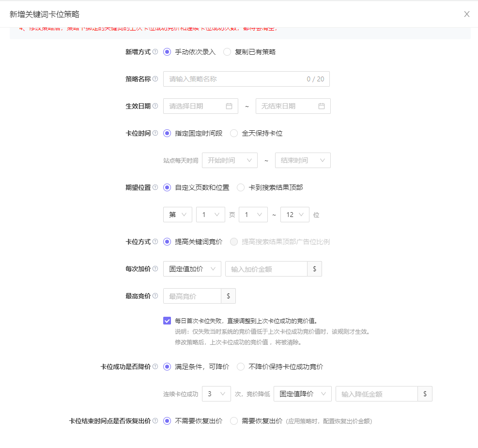The image size is (478, 448).
Task: View the help icon for 最高竞价
Action: [x=156, y=295]
